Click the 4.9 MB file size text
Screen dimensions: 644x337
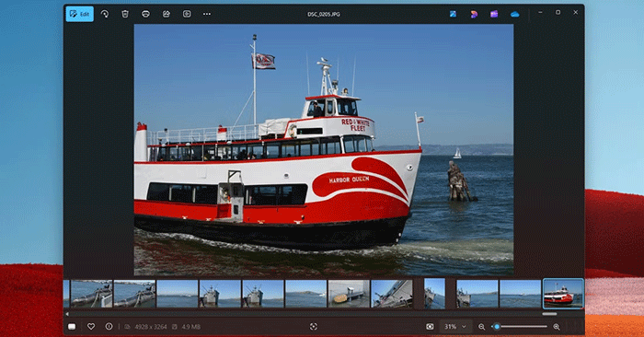(x=191, y=327)
